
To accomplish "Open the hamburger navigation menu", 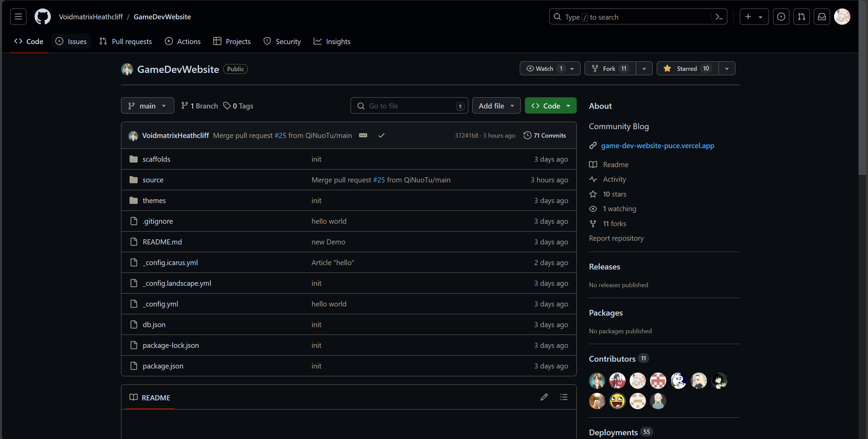I will [x=18, y=17].
